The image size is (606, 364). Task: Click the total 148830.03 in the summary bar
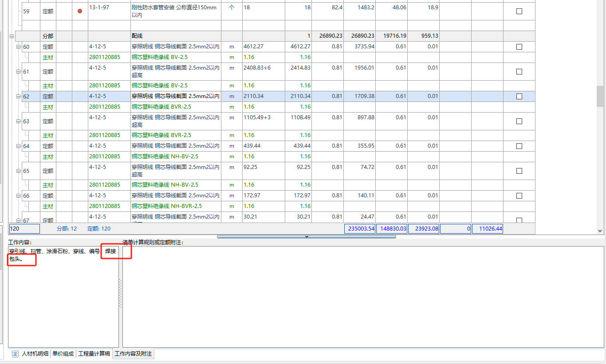(392, 229)
